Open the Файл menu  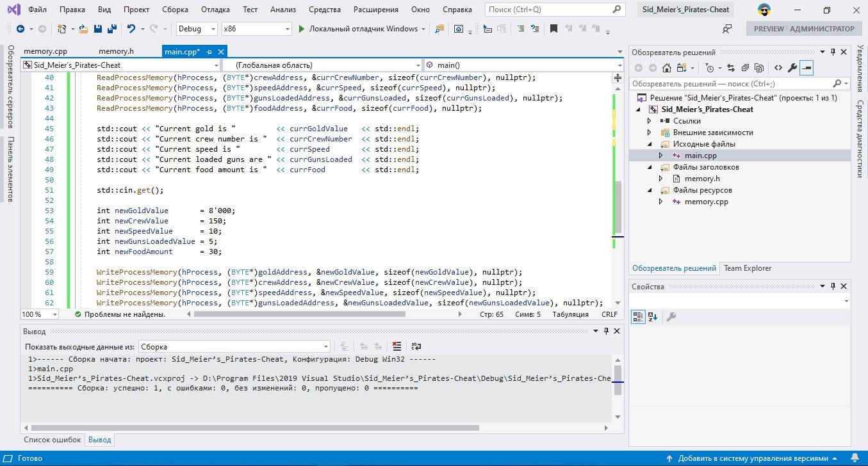37,10
